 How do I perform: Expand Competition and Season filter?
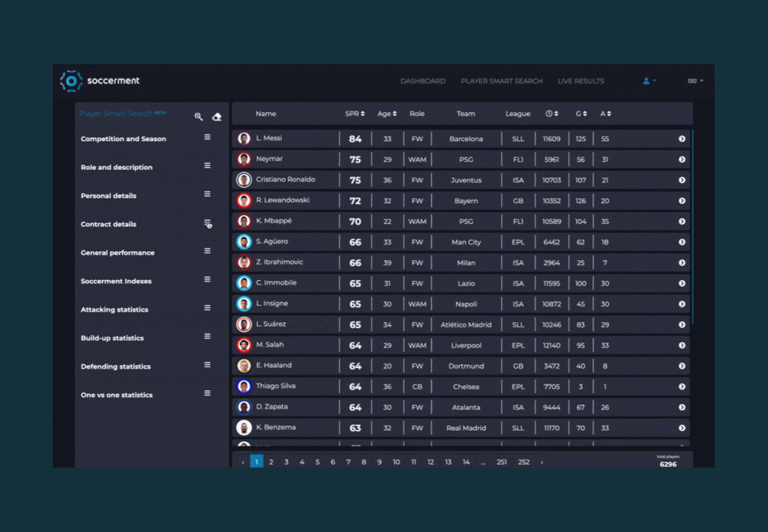[207, 138]
